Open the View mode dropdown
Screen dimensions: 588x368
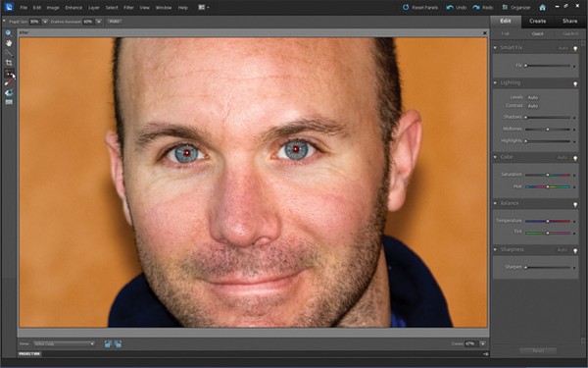pos(64,343)
